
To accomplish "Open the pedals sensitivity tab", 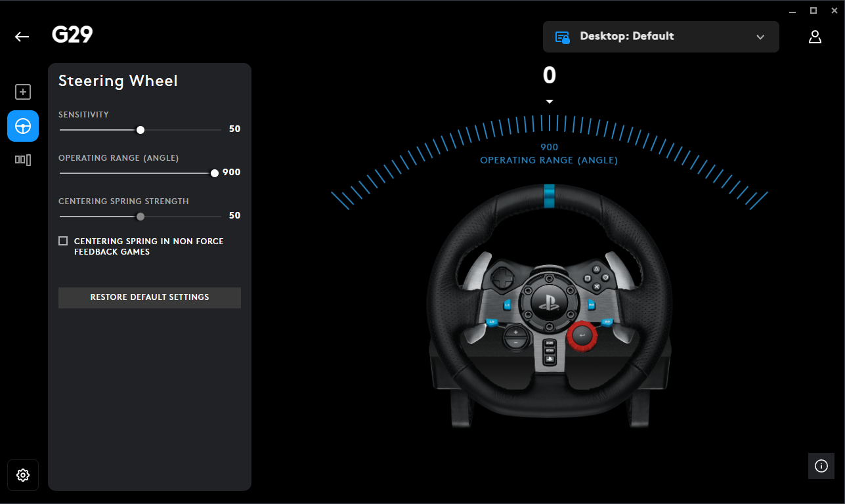I will [23, 159].
